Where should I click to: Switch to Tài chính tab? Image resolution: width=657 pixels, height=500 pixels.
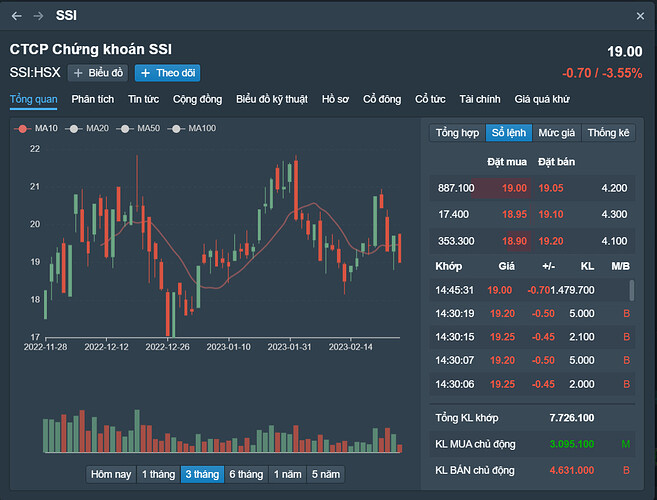click(480, 99)
